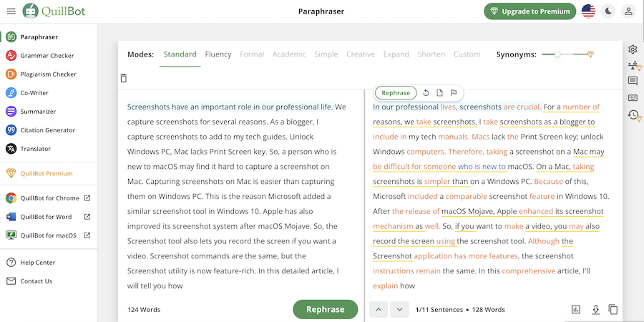
Task: Select the Custom mode tab
Action: tap(467, 54)
